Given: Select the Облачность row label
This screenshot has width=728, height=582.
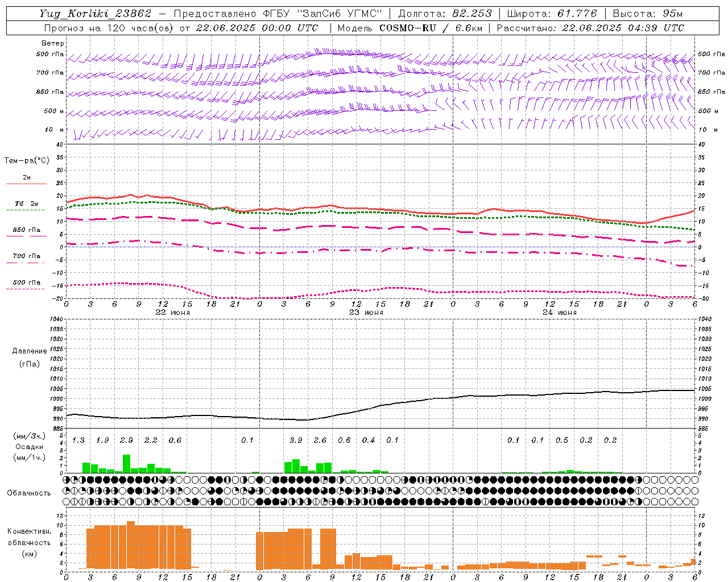Looking at the screenshot, I should (x=29, y=493).
